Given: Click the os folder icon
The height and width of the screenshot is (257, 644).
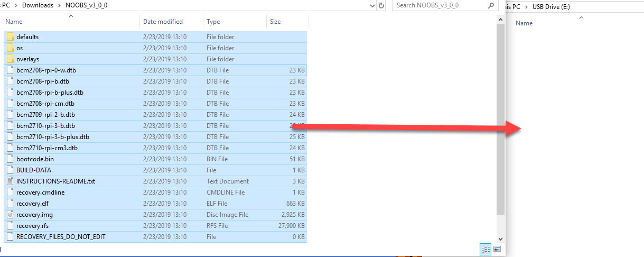Looking at the screenshot, I should (10, 48).
